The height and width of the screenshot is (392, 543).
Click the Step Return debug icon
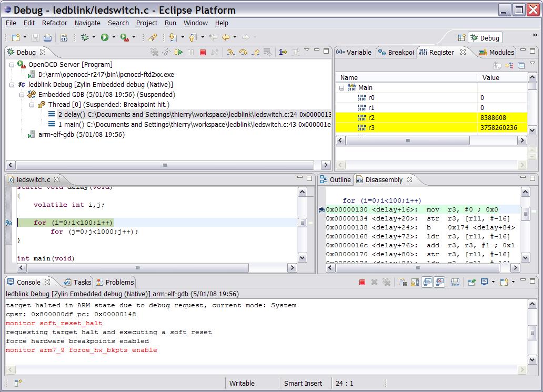pos(255,52)
